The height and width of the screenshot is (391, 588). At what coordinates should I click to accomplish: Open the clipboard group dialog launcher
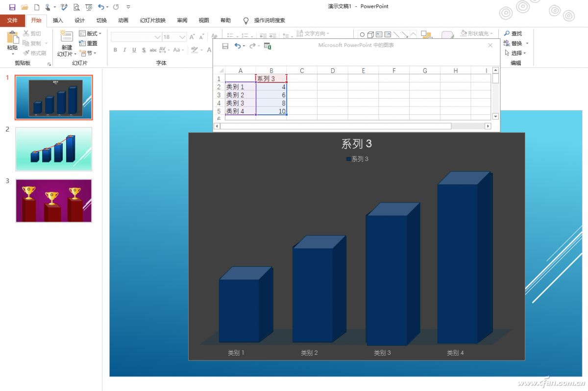[49, 64]
